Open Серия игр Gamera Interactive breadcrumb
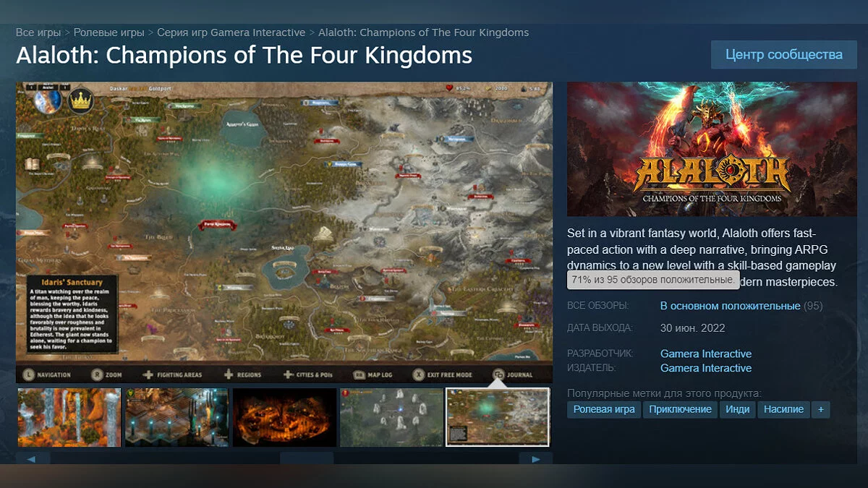This screenshot has height=488, width=868. point(231,33)
